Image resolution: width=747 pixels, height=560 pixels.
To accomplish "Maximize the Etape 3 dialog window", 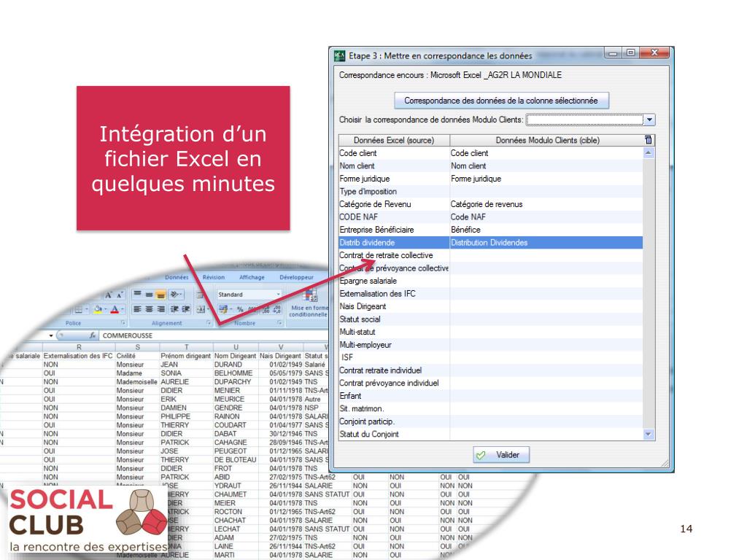I will 630,52.
